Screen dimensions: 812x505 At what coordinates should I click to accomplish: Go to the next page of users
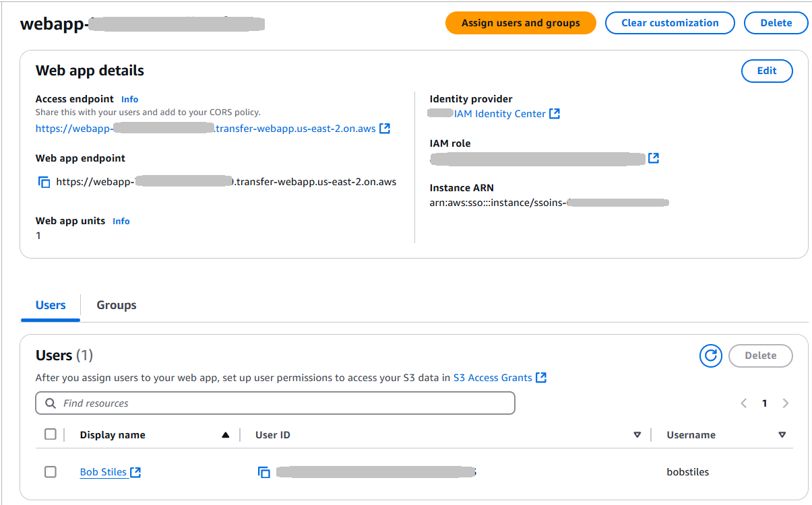coord(785,403)
